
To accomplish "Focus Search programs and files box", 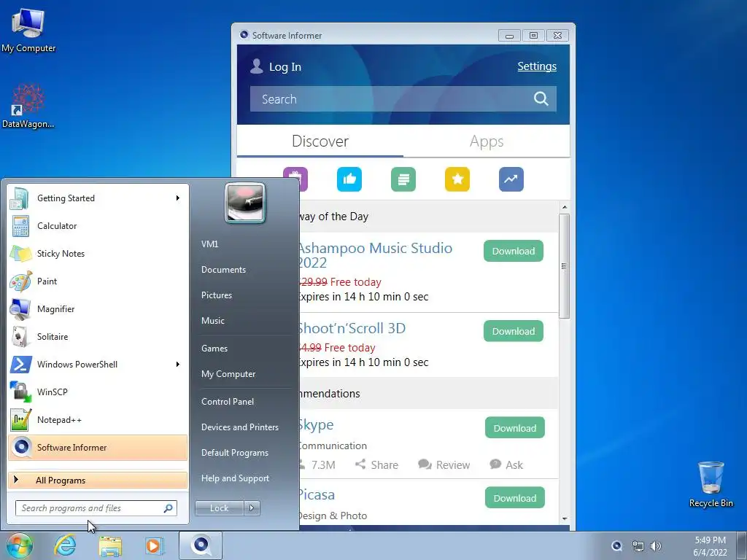I will [96, 508].
